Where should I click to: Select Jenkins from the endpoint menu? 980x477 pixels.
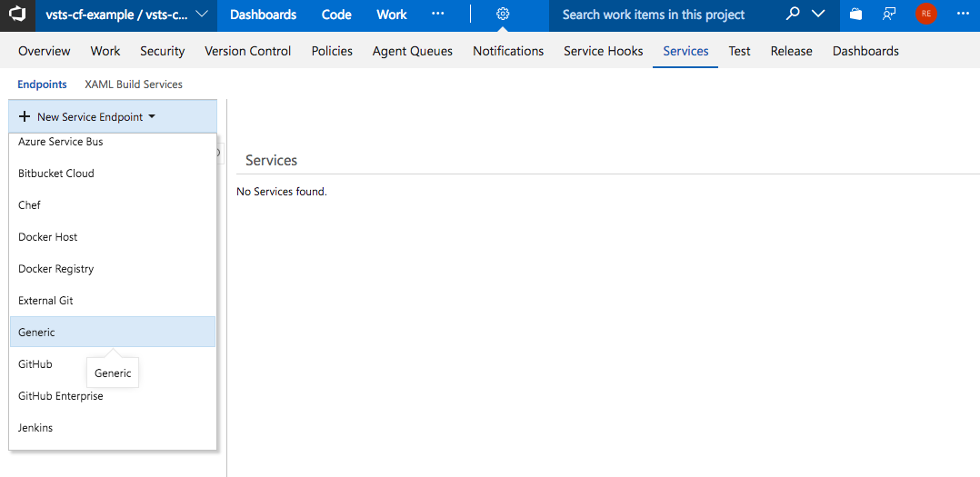(35, 428)
